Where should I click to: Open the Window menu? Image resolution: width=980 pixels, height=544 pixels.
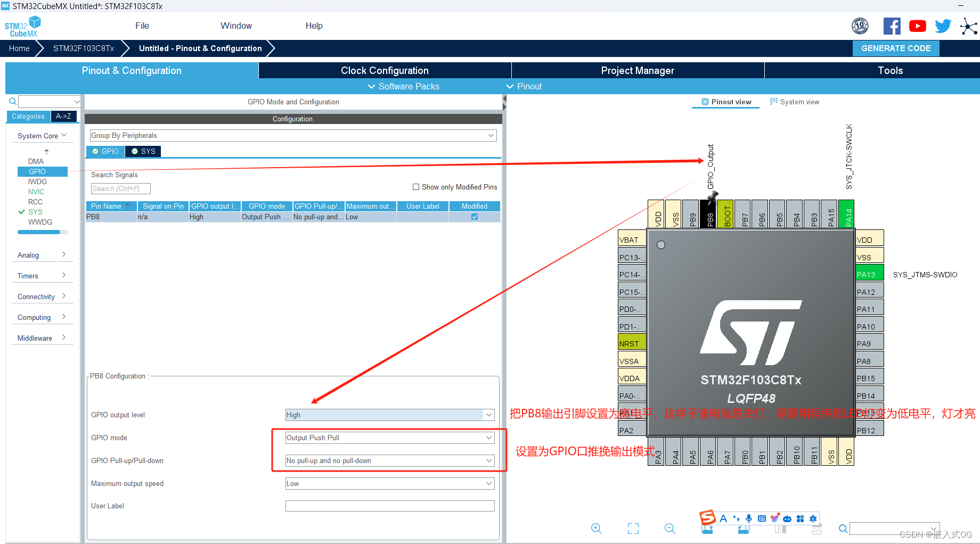(236, 26)
